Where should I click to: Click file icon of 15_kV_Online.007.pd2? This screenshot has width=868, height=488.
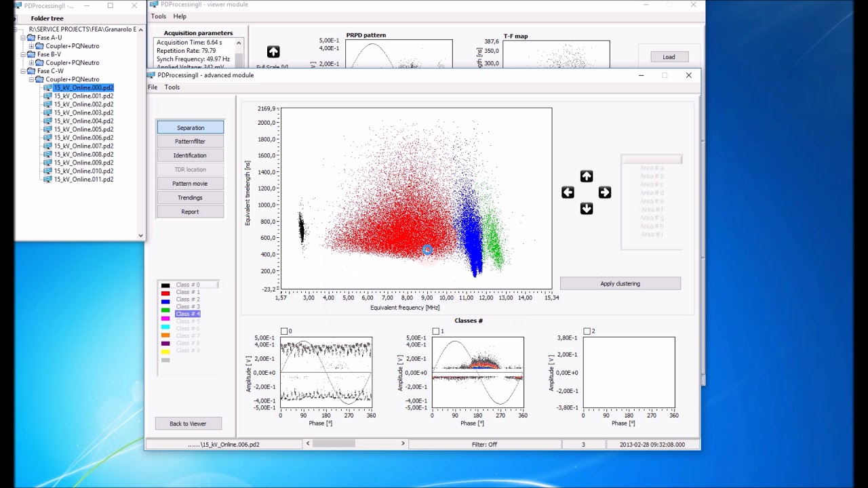(x=47, y=146)
